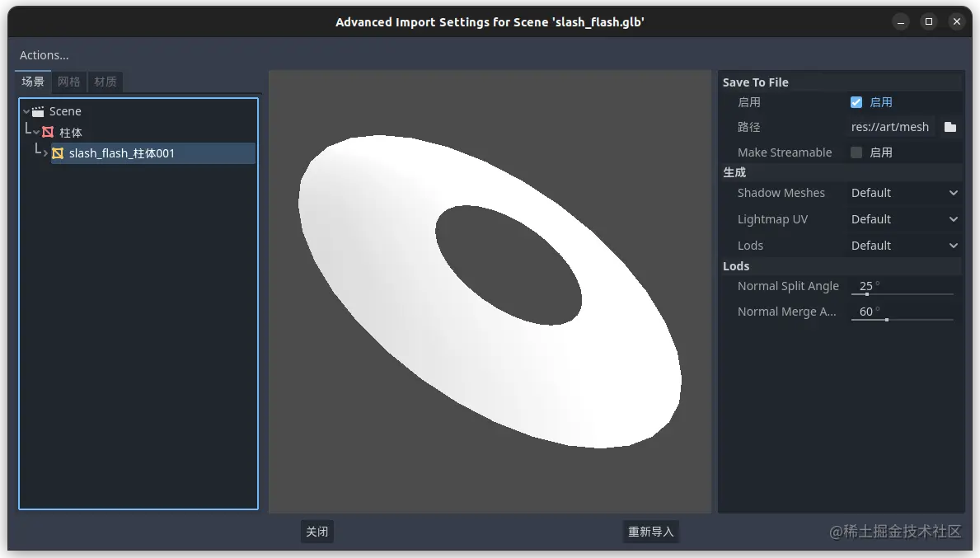Click the 3D mesh preview viewport
The height and width of the screenshot is (558, 980).
(x=490, y=291)
